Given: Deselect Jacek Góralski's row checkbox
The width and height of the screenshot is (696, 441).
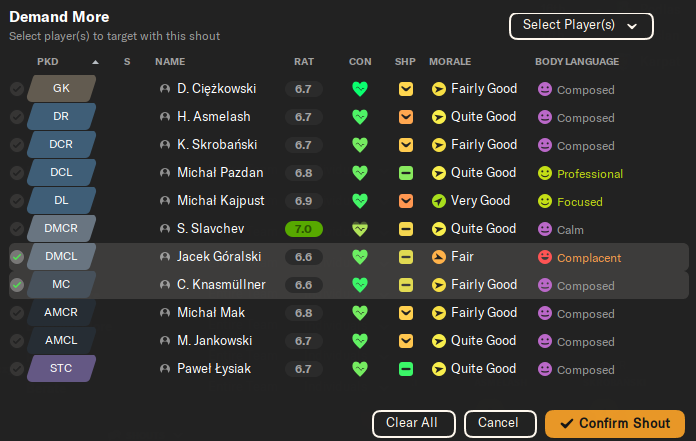Looking at the screenshot, I should 17,257.
